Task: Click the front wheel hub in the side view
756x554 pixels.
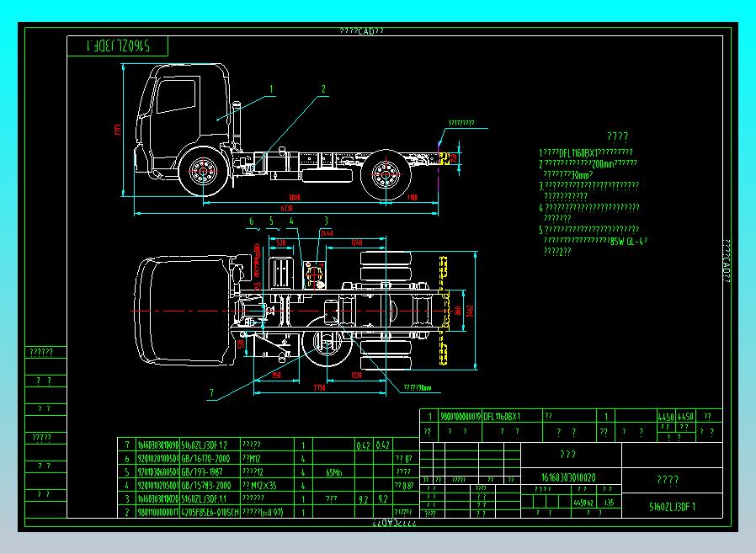Action: click(x=202, y=173)
